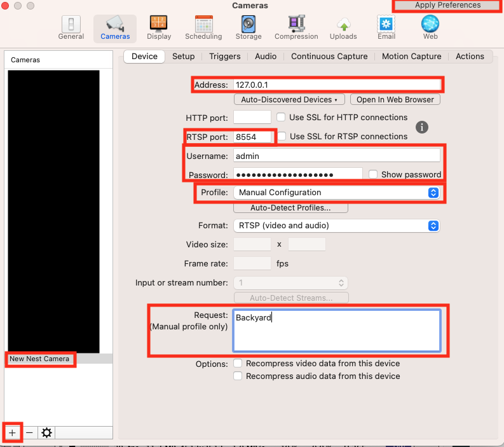Expand the Profile dropdown menu

[x=337, y=193]
